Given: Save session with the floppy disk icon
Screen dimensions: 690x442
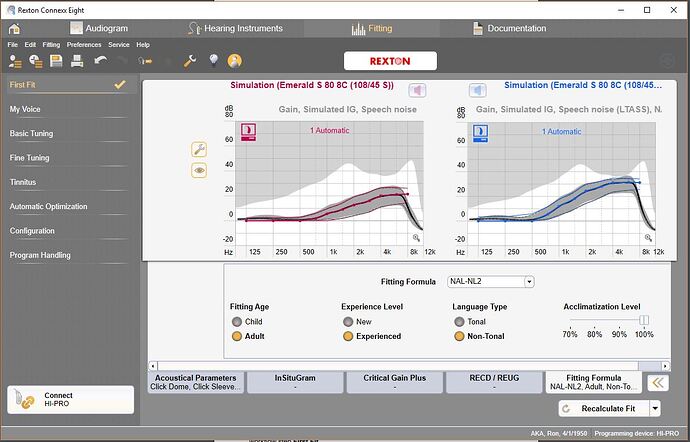Looking at the screenshot, I should pos(56,61).
